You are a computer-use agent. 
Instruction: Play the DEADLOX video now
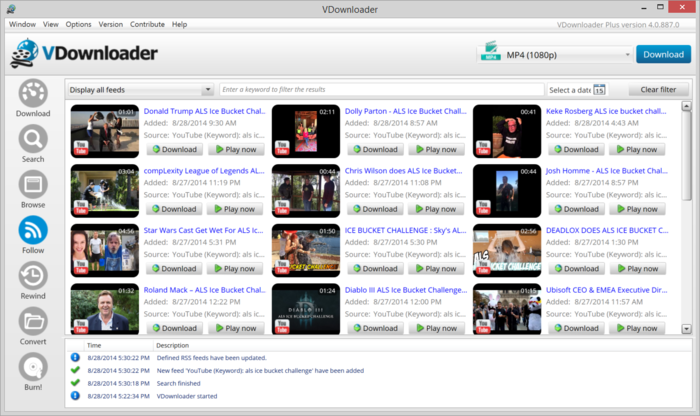[638, 269]
